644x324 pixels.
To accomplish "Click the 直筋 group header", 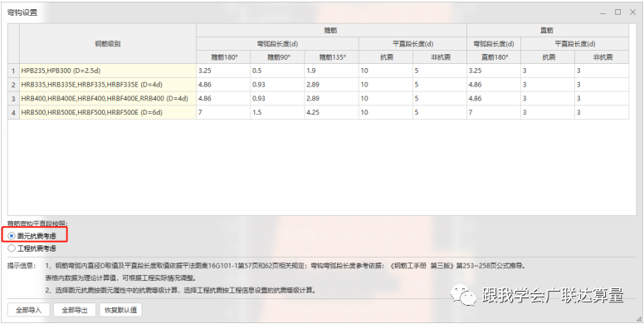I will (x=548, y=31).
